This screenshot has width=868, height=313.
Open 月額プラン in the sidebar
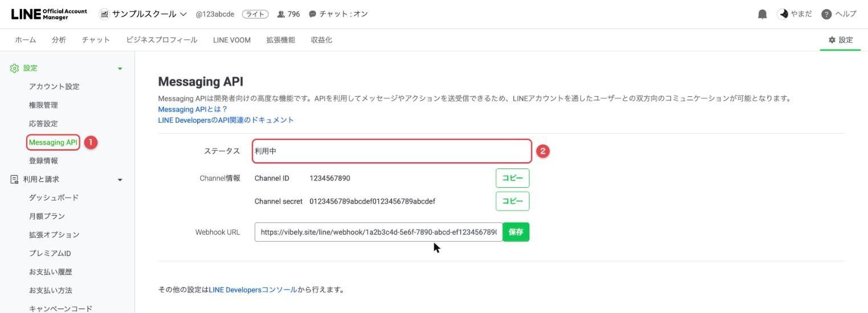[x=47, y=216]
